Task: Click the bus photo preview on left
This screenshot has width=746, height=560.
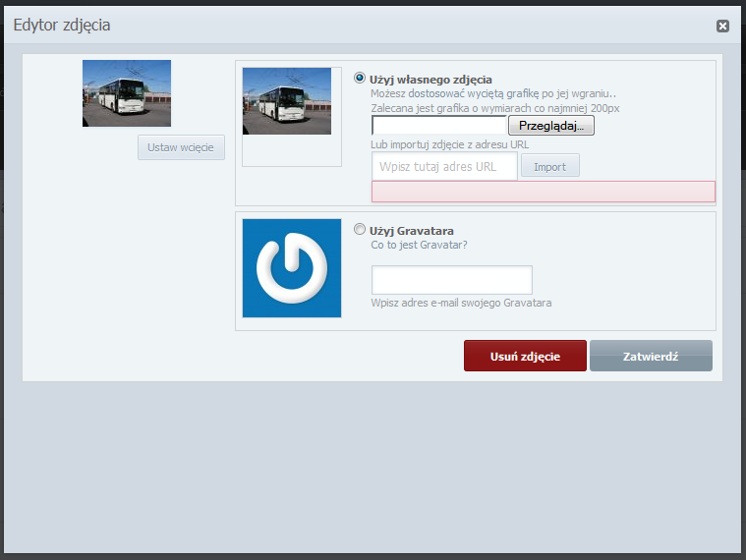Action: coord(127,93)
